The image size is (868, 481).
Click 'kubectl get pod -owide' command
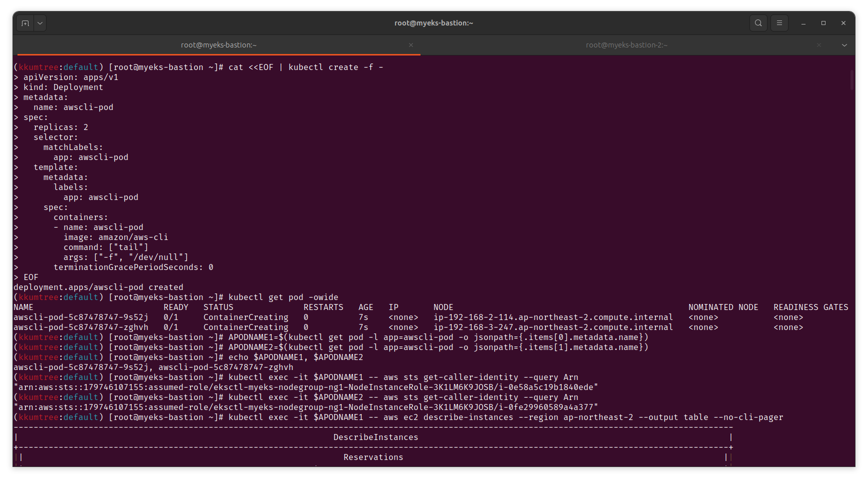coord(283,297)
